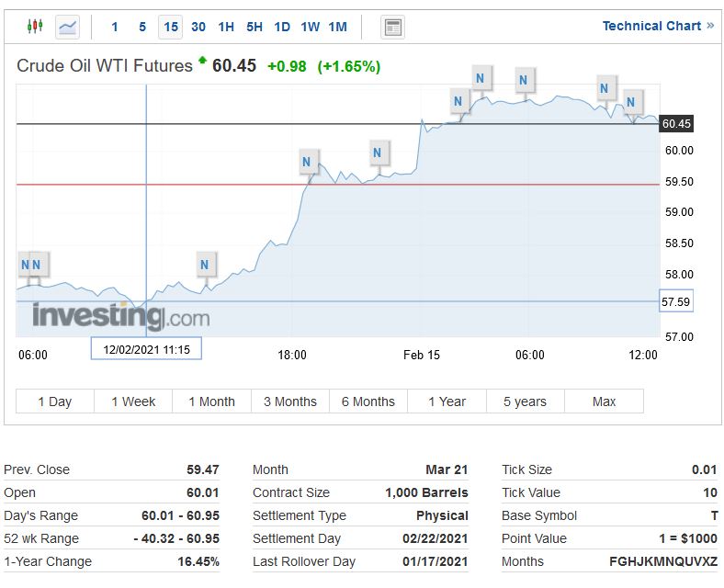
Task: Show the Max time range
Action: [604, 401]
